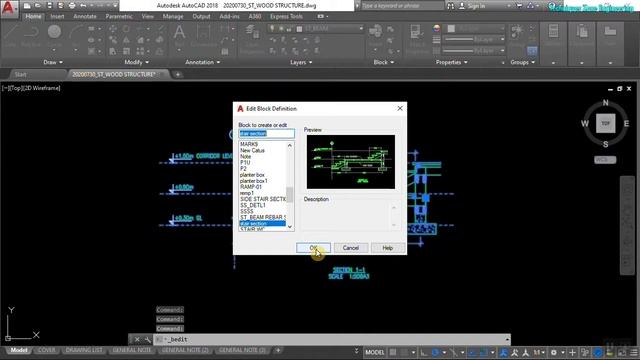
Task: Select the Move tool in Modify panel
Action: (x=113, y=29)
